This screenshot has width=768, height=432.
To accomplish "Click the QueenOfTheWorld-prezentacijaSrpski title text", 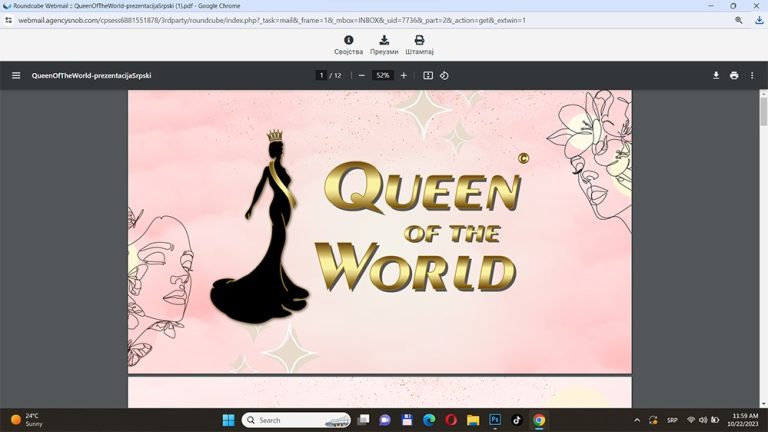I will pos(91,75).
